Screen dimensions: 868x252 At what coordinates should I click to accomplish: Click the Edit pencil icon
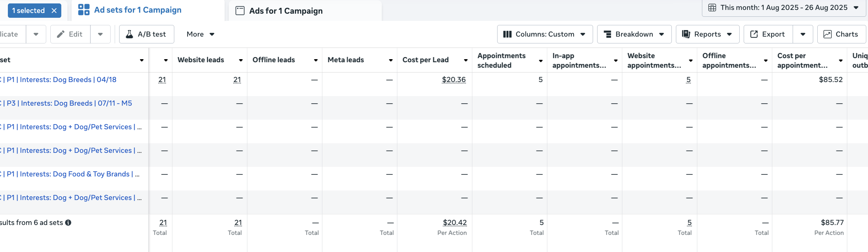point(61,34)
